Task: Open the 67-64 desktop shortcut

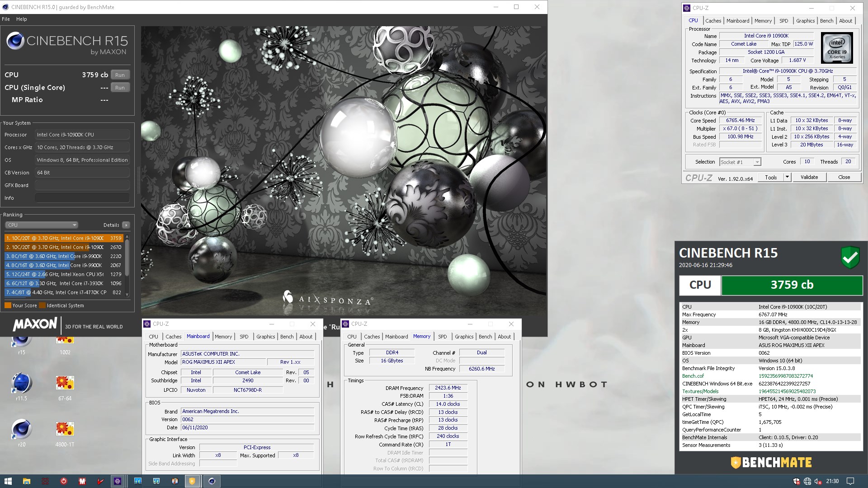Action: click(x=65, y=387)
